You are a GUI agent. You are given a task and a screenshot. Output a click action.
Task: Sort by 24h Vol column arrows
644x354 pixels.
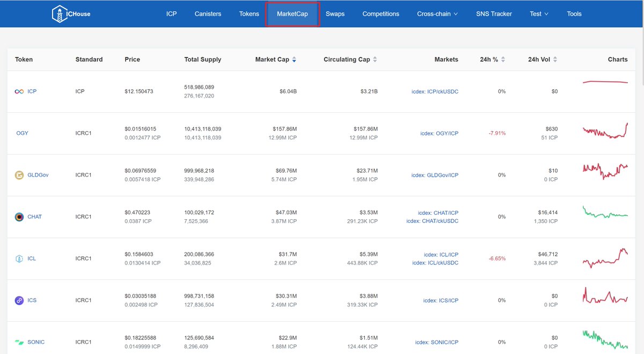pos(555,60)
